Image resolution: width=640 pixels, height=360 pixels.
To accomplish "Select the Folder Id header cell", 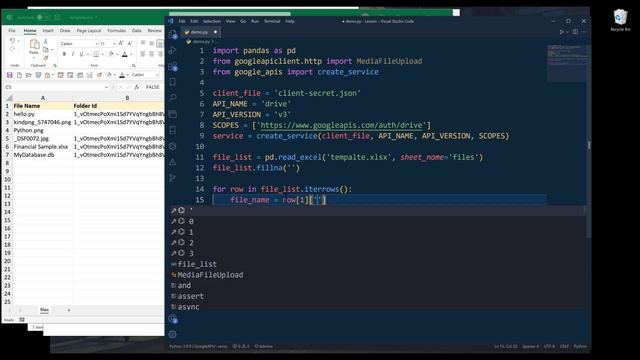I will [118, 106].
